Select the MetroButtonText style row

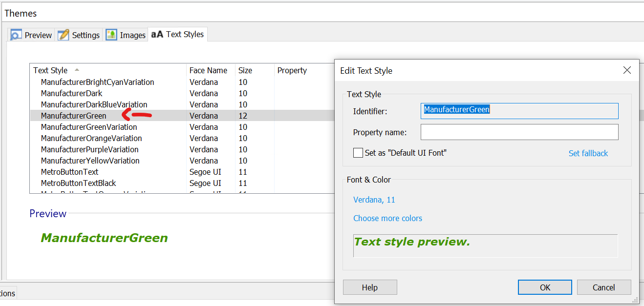(69, 172)
